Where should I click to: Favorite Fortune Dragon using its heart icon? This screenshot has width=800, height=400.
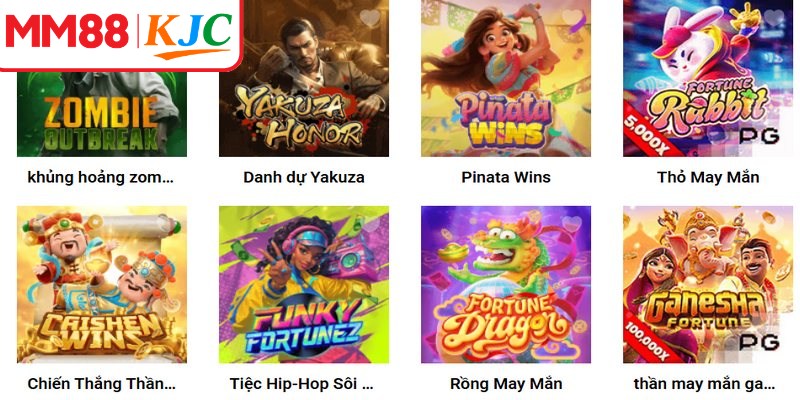(x=571, y=224)
